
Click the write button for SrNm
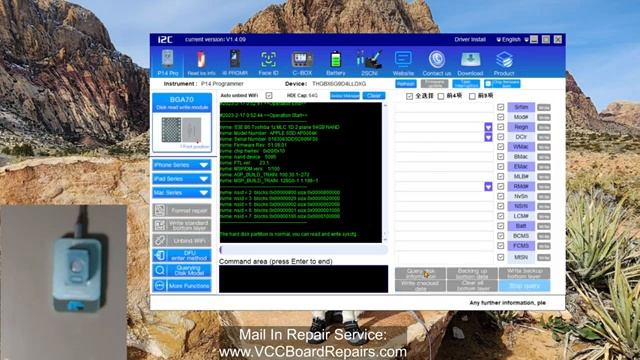(x=544, y=107)
